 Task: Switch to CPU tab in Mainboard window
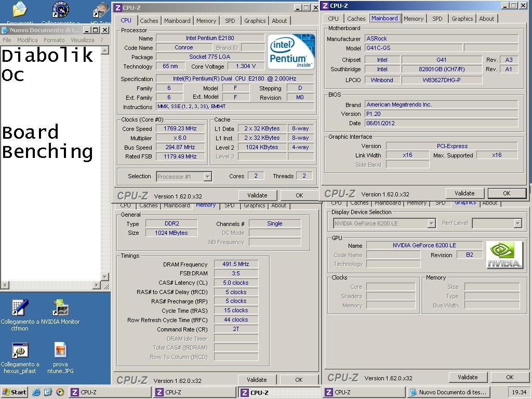(x=333, y=19)
